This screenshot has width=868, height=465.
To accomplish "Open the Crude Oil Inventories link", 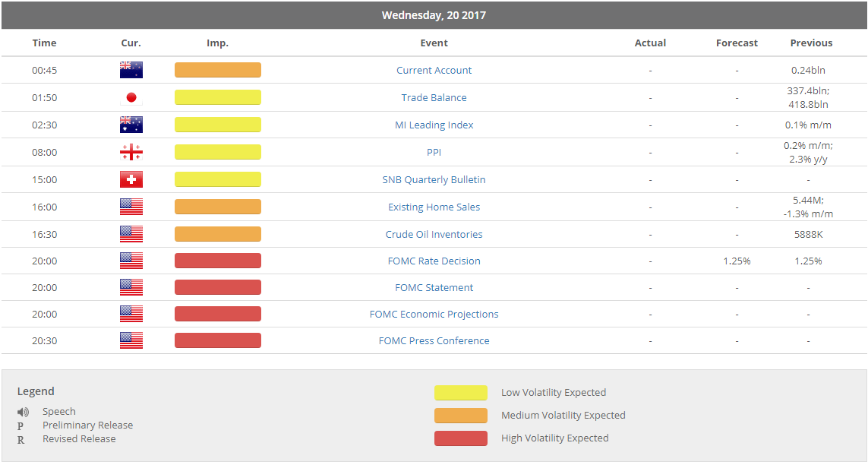I will [x=434, y=234].
